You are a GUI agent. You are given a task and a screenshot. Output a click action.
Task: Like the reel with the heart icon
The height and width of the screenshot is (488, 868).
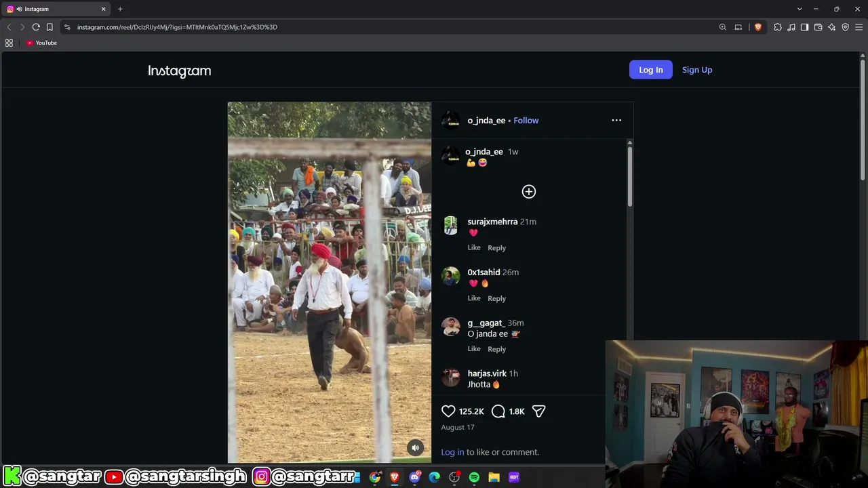(448, 411)
